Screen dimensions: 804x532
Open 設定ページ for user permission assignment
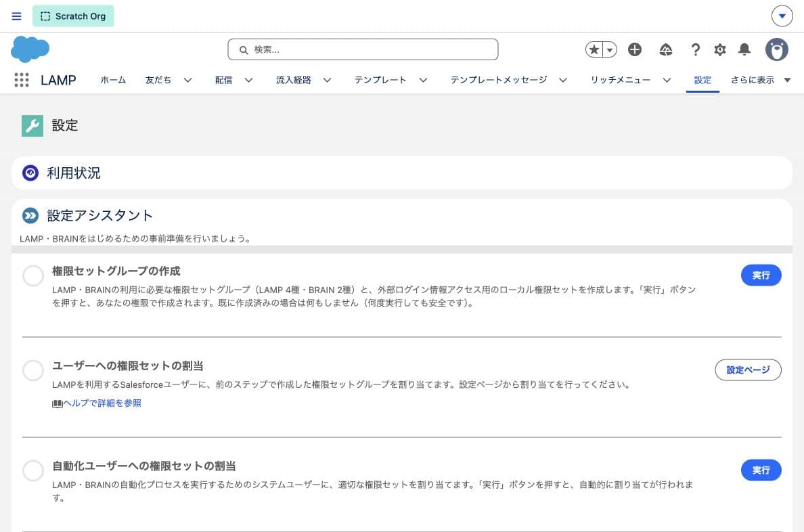[748, 370]
